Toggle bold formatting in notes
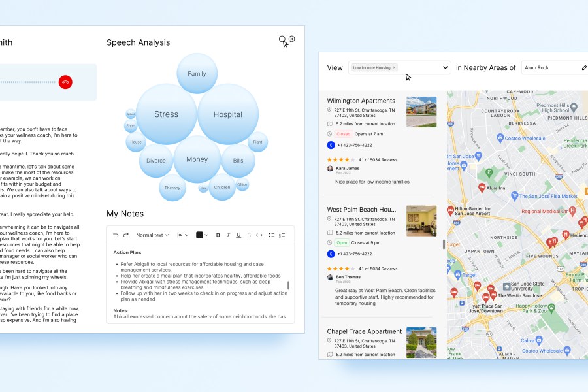Screen dimensions: 588x392 pyautogui.click(x=218, y=235)
